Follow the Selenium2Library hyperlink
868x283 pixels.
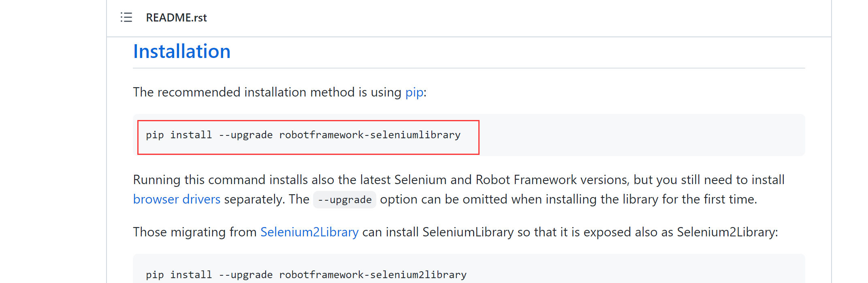coord(309,232)
